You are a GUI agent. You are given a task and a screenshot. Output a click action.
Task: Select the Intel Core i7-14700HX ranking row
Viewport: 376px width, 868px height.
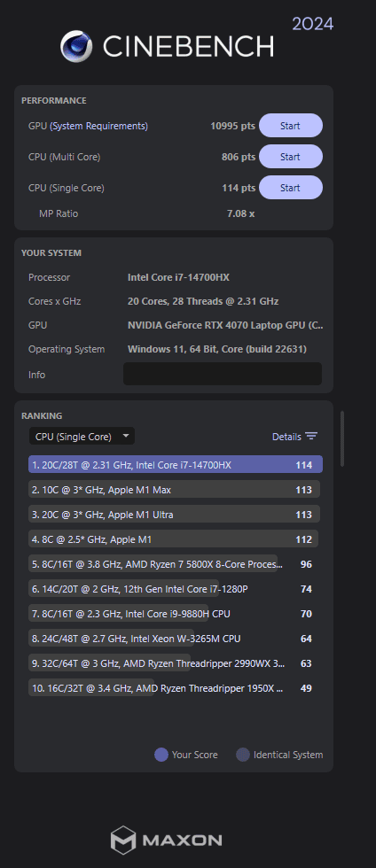coord(176,465)
